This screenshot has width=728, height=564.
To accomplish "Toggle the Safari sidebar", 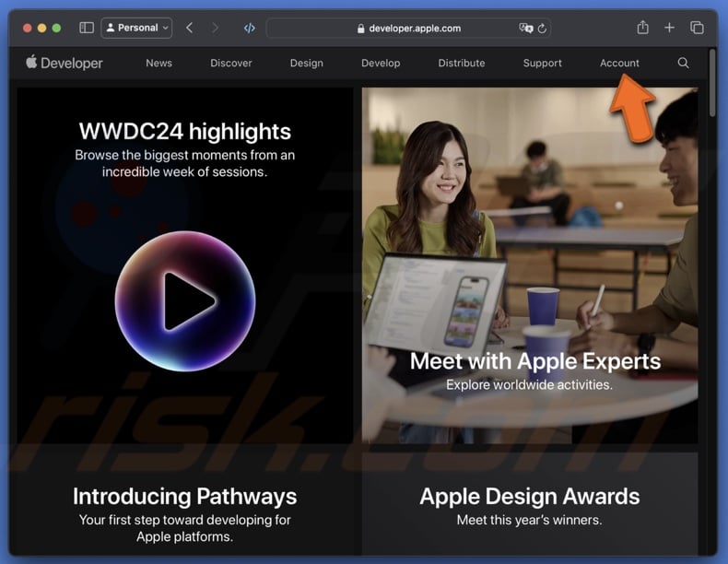I will coord(87,28).
